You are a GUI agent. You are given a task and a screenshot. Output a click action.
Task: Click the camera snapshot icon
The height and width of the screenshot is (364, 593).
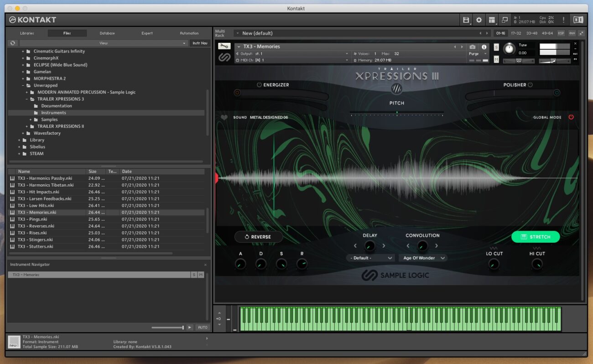(473, 47)
